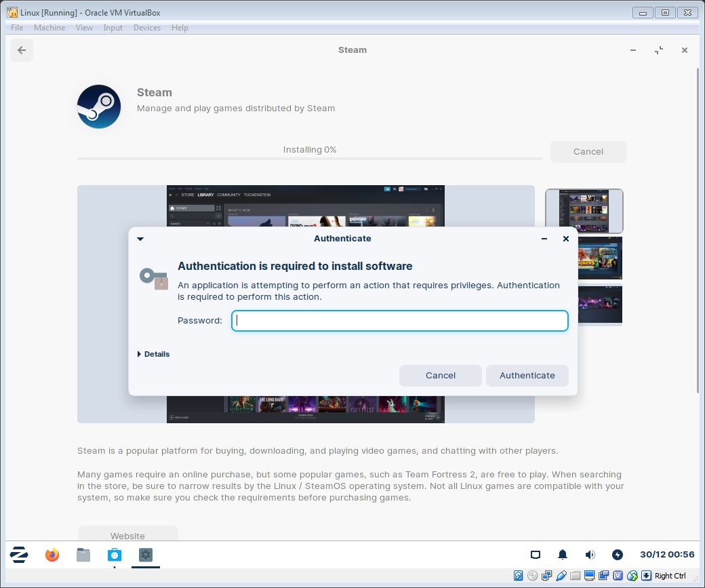Click the VirtualBox CPU status icon
The height and width of the screenshot is (588, 705).
click(618, 575)
